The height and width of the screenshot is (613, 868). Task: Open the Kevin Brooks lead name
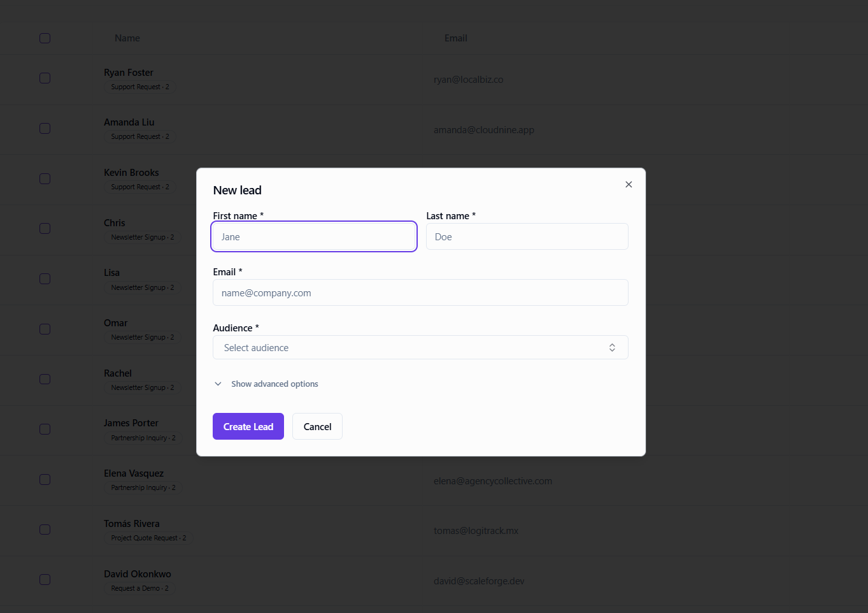click(131, 173)
